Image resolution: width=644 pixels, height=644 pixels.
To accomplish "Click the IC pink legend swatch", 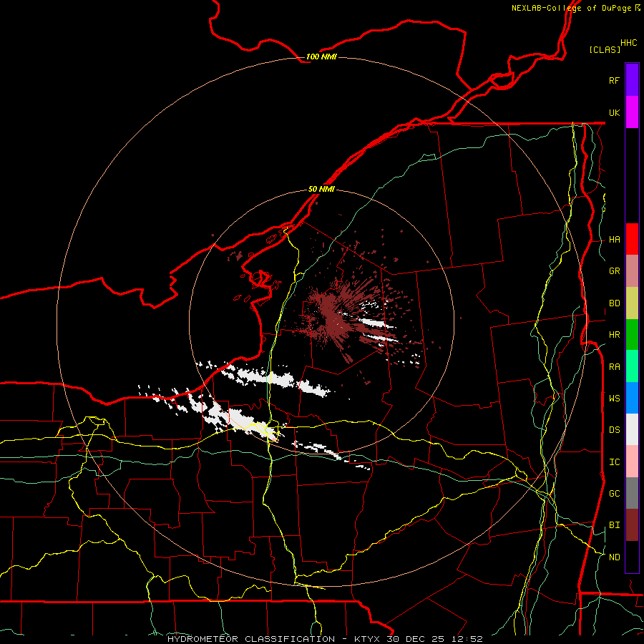I will click(632, 462).
